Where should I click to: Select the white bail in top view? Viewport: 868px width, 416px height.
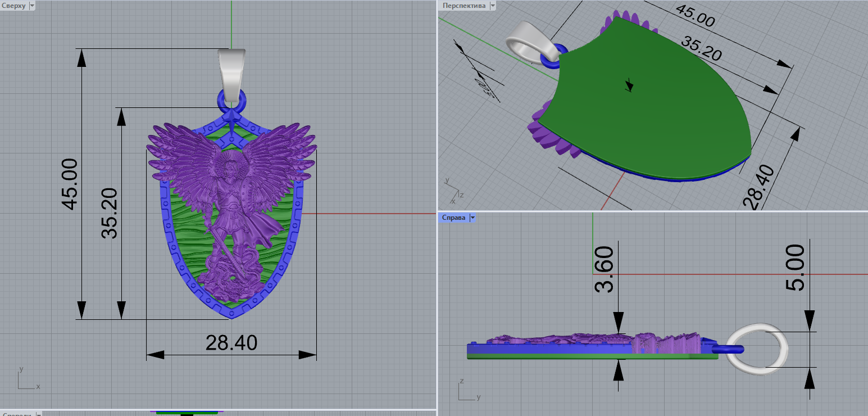(231, 70)
